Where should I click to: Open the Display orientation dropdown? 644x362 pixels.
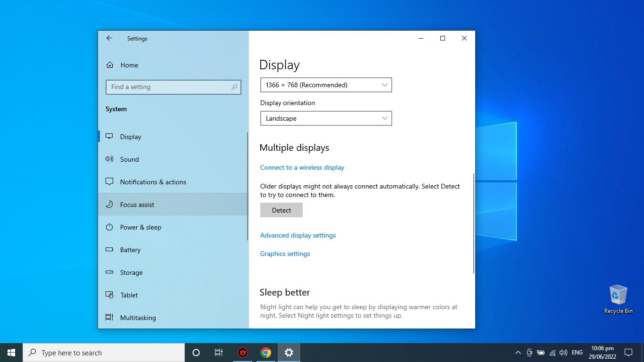(326, 118)
